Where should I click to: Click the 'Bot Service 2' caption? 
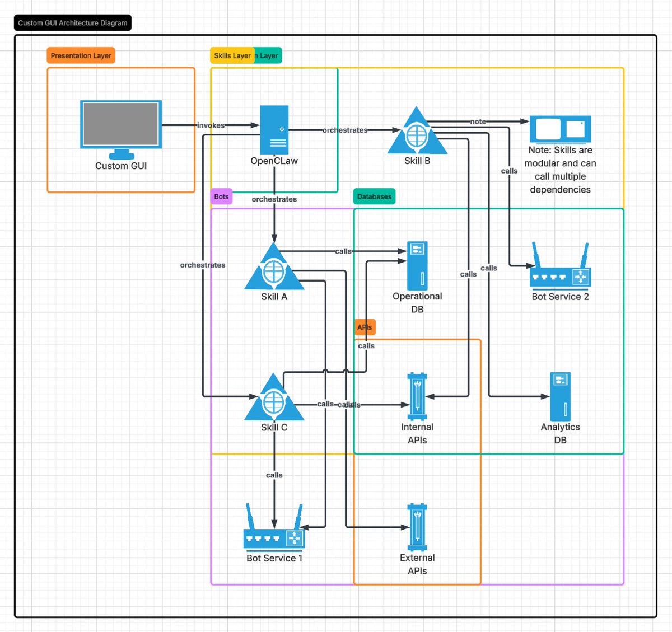(561, 297)
